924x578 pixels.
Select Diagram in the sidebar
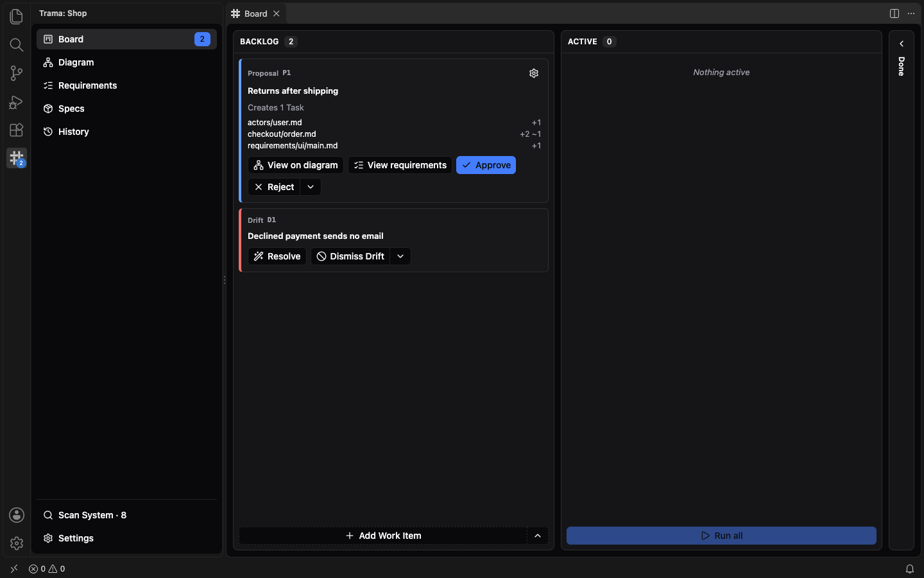pyautogui.click(x=126, y=62)
